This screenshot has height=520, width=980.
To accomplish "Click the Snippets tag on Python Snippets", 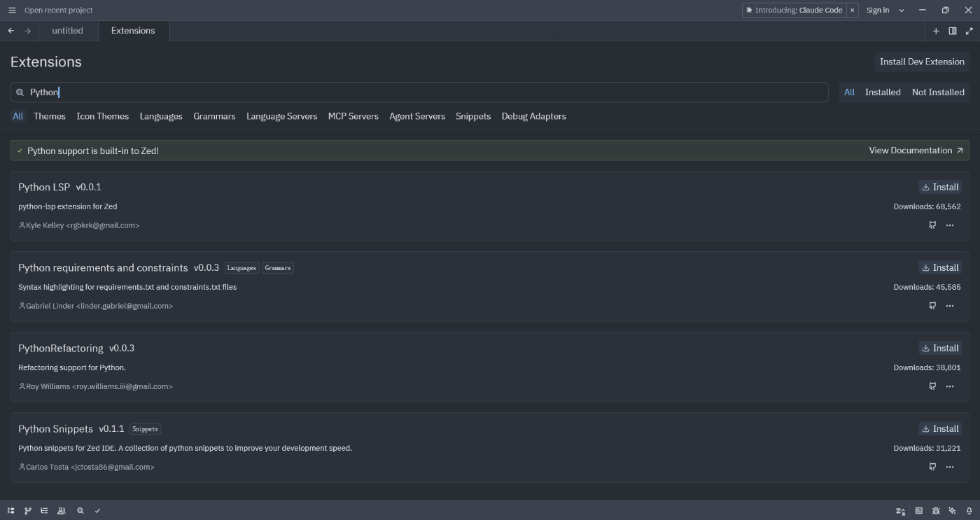I will pyautogui.click(x=145, y=429).
